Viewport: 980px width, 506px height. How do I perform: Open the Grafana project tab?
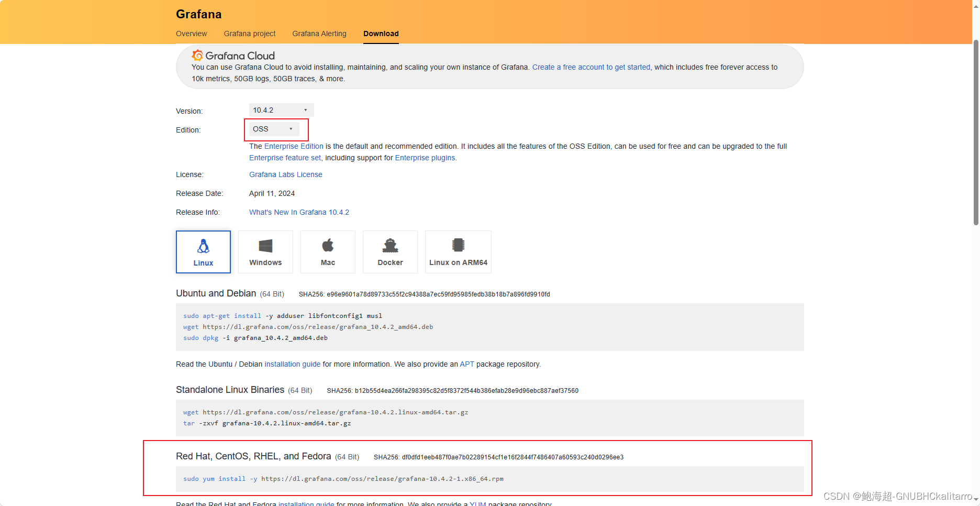(250, 34)
